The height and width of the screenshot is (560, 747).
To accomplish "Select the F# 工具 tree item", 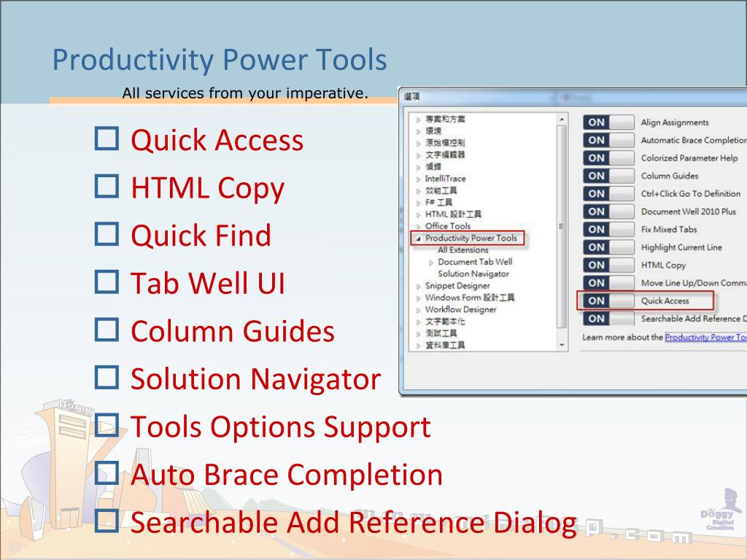I will click(438, 203).
